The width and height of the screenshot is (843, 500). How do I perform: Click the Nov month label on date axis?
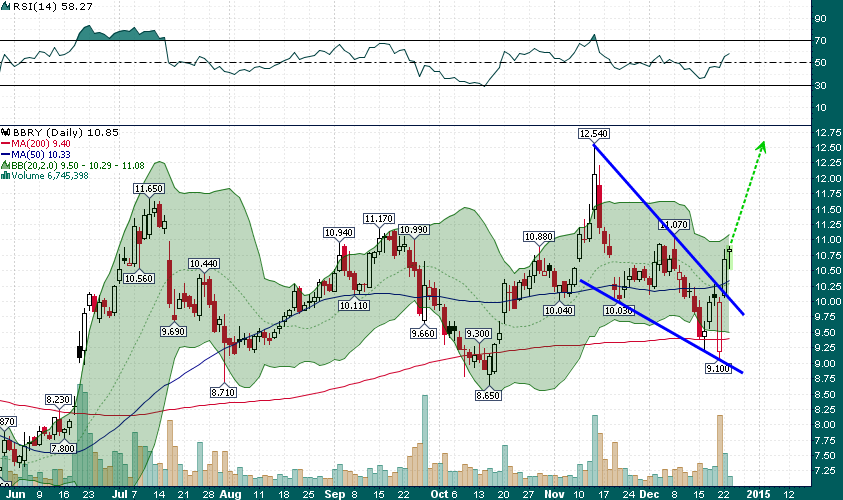(x=554, y=494)
